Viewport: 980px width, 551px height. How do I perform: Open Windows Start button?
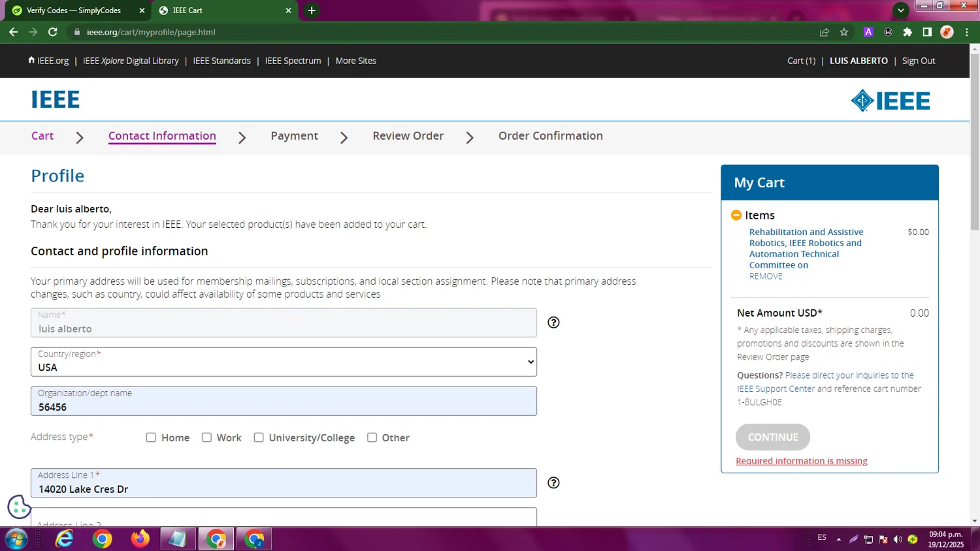click(16, 539)
